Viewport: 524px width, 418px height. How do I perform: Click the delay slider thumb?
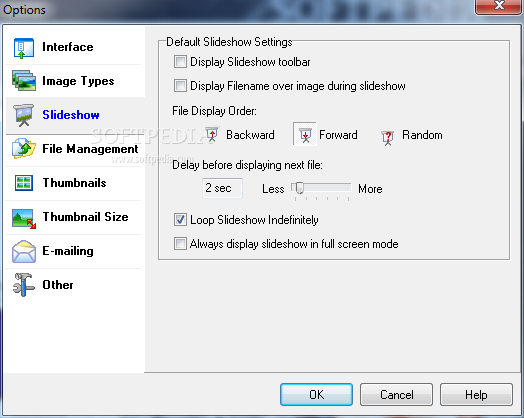coord(299,188)
